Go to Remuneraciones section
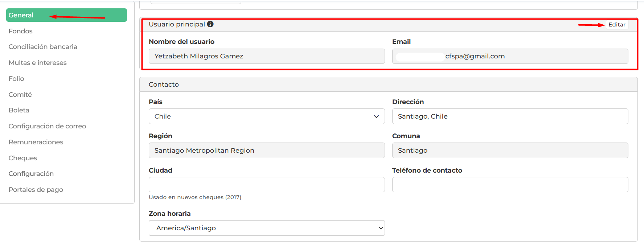This screenshot has width=644, height=243. click(36, 142)
